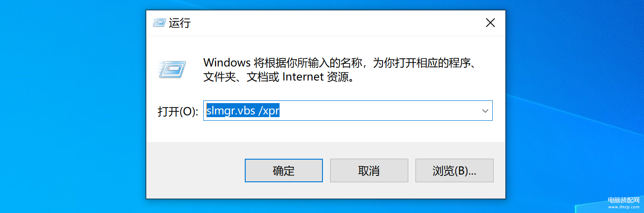Screen dimensions: 644x213
Task: Open file browser via 浏览(B)... button
Action: [x=454, y=170]
